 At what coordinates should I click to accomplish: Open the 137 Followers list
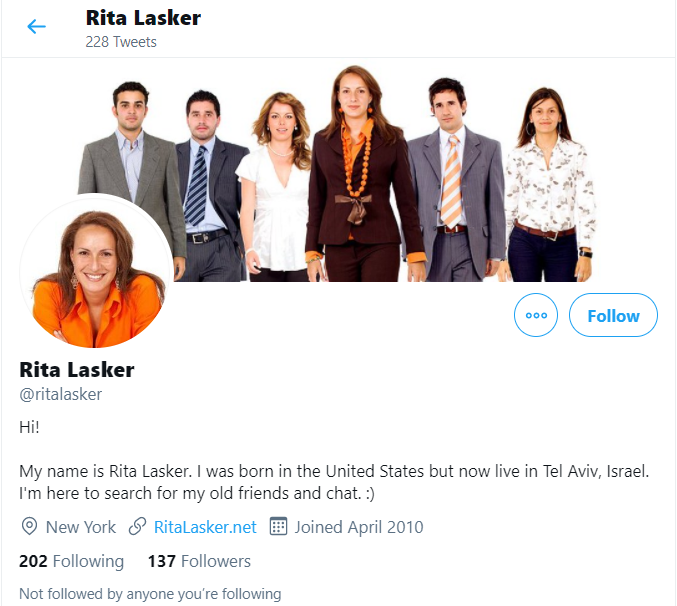click(x=199, y=561)
